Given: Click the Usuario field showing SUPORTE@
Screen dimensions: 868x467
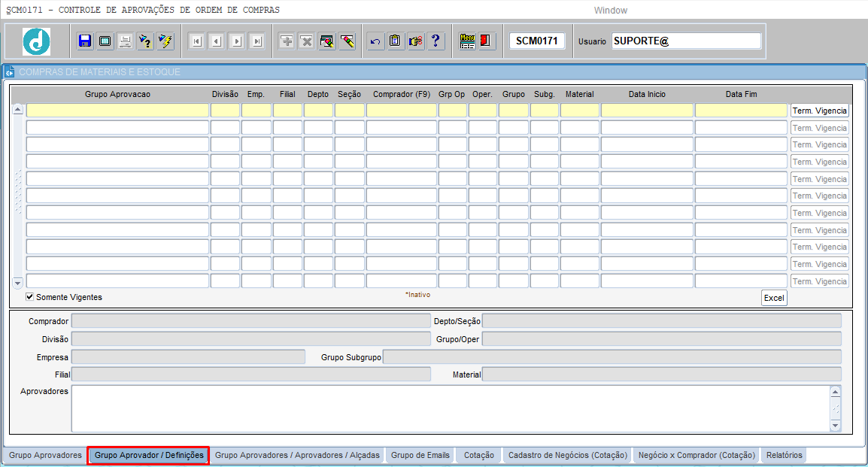Looking at the screenshot, I should coord(687,41).
